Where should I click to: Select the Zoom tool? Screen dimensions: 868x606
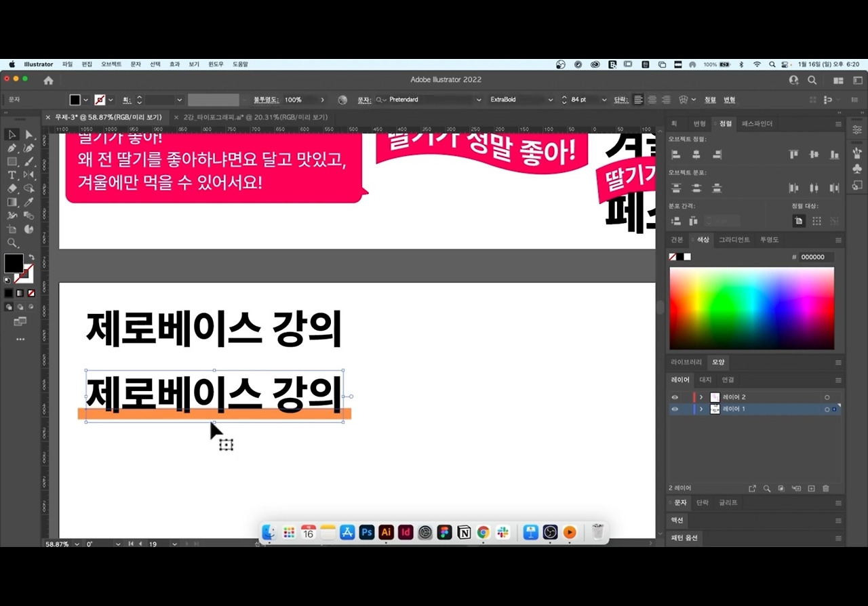click(x=12, y=241)
